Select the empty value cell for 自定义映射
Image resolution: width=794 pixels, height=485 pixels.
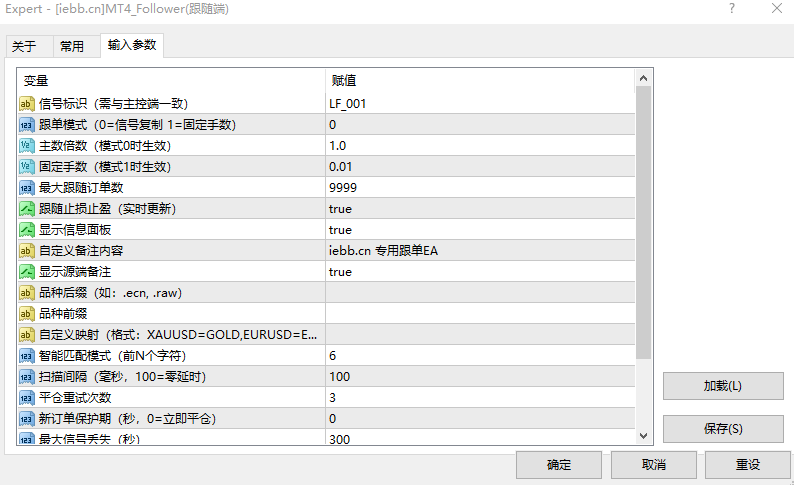point(480,335)
